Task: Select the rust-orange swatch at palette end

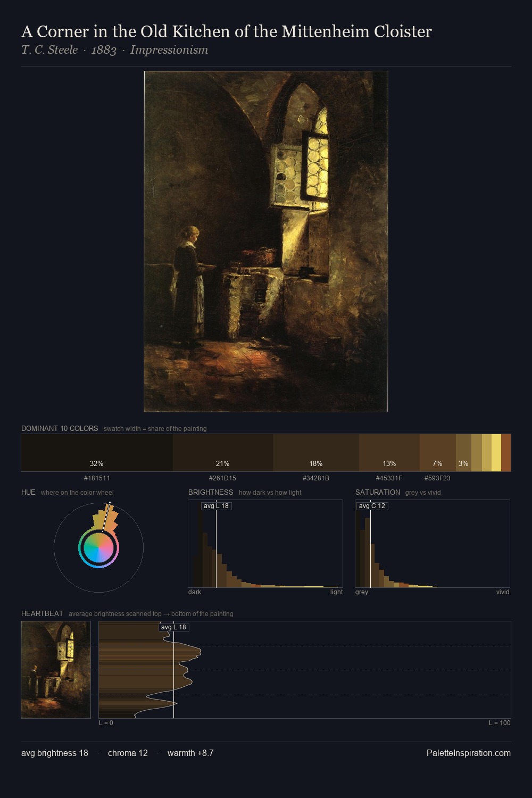Action: (506, 453)
